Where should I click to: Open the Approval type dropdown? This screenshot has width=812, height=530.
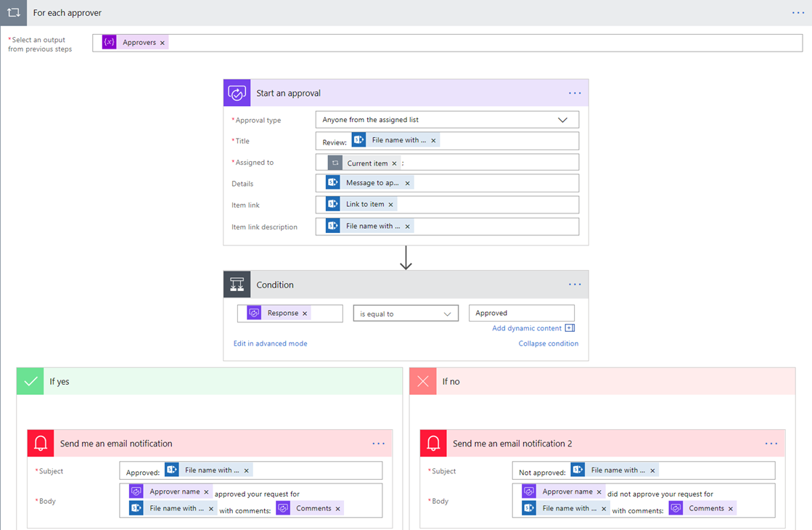[562, 120]
